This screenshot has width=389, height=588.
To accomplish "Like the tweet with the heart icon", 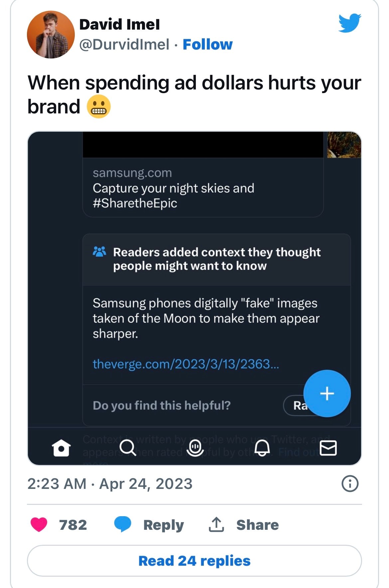I will (39, 524).
